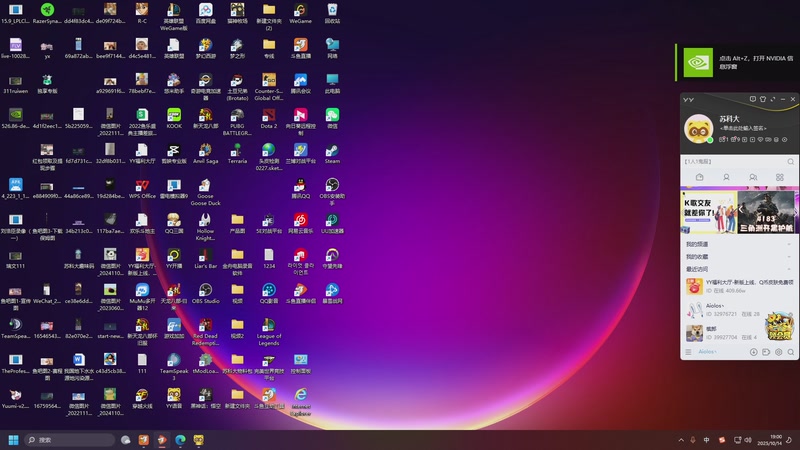Open the YY search icon beside the group filter
800x450 pixels.
click(790, 162)
